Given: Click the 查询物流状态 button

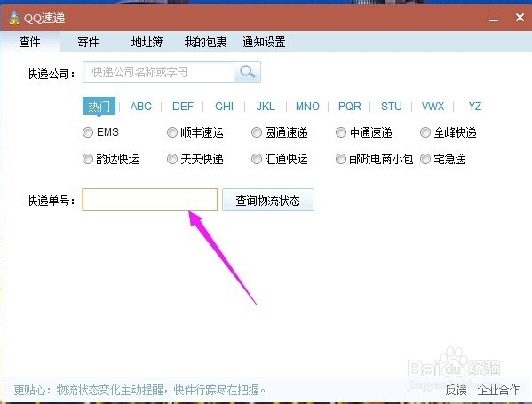Looking at the screenshot, I should 268,200.
